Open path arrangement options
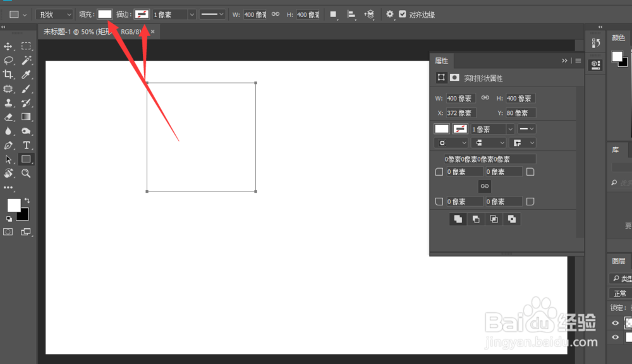Screen dimensions: 632x364 coord(369,15)
